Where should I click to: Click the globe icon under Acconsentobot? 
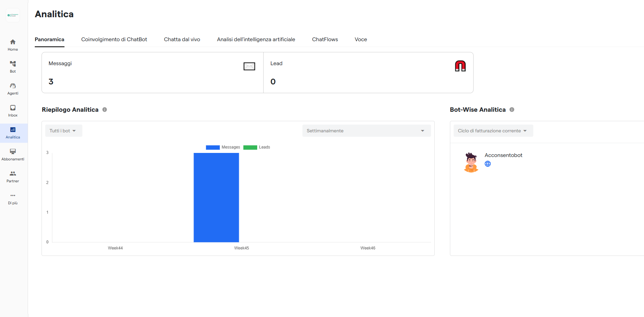[x=488, y=164]
